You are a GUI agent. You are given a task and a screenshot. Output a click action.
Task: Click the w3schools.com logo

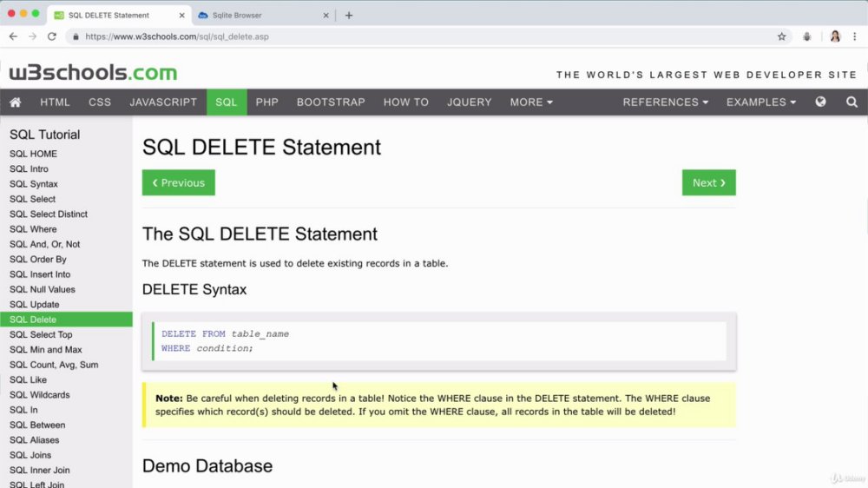point(93,73)
